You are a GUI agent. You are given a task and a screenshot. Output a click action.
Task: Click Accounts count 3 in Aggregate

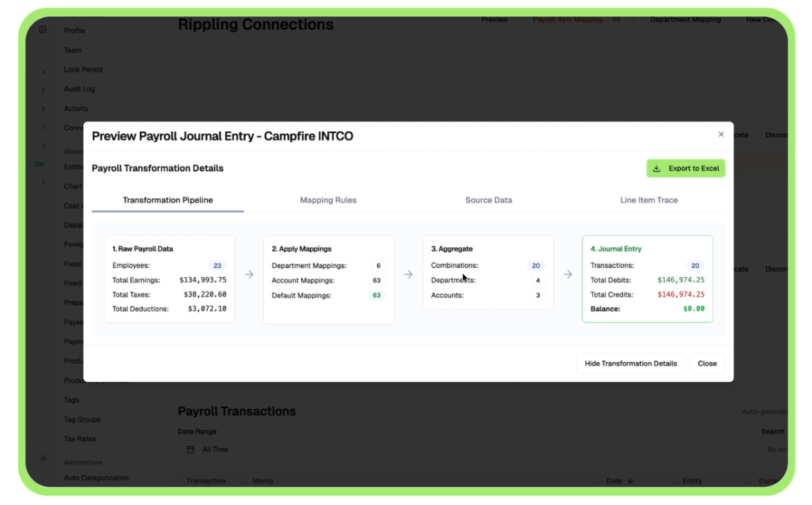[537, 295]
